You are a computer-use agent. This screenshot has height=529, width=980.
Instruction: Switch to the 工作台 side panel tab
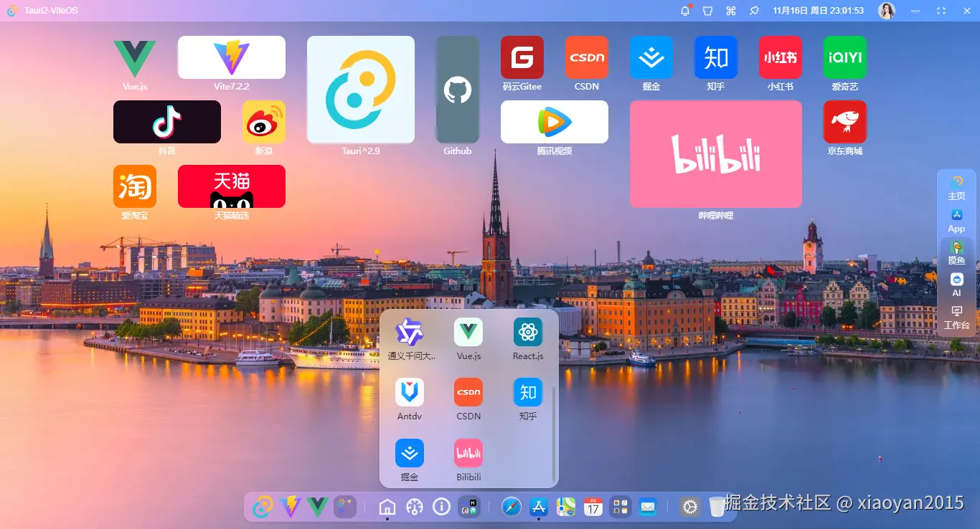tap(956, 318)
